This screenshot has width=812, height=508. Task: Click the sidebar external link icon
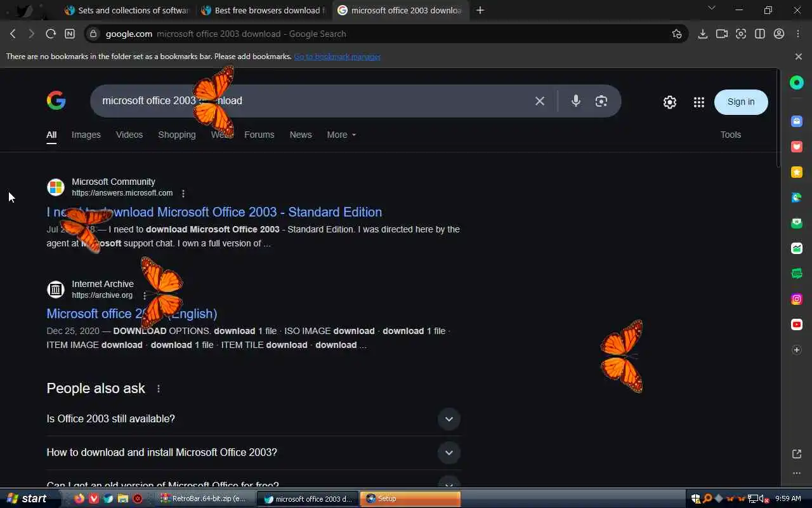797,453
